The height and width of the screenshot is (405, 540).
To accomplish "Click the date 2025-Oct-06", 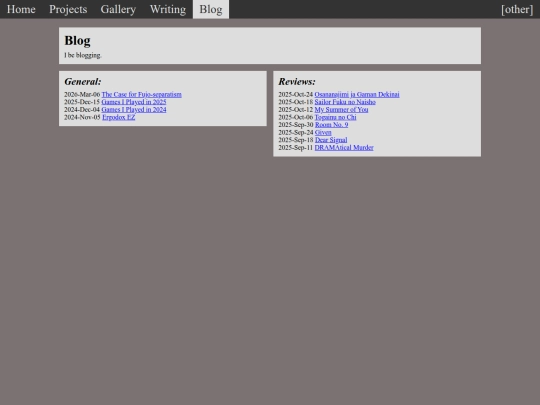I will tap(295, 117).
